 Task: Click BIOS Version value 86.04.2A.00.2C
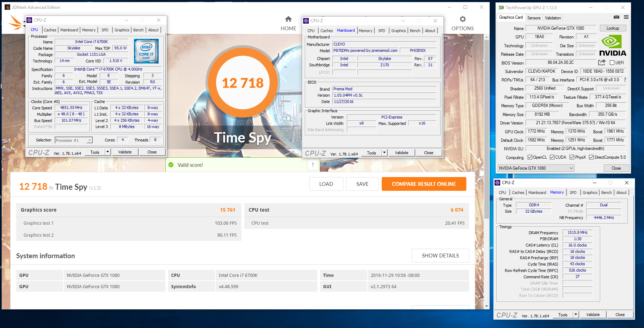tap(560, 62)
